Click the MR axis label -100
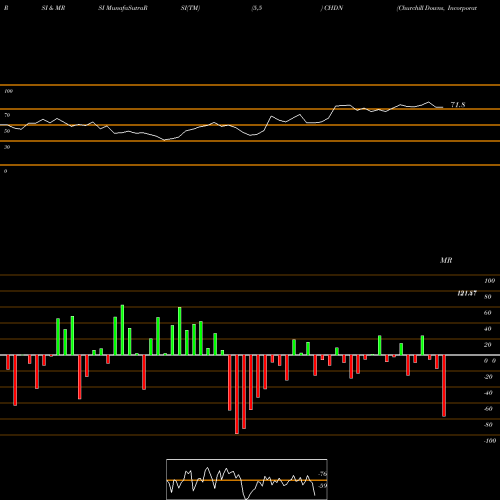The height and width of the screenshot is (500, 500). coord(490,441)
